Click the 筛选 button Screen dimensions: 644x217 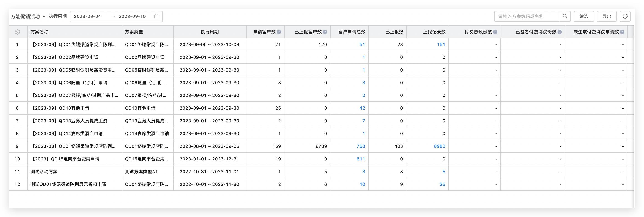[x=584, y=16]
